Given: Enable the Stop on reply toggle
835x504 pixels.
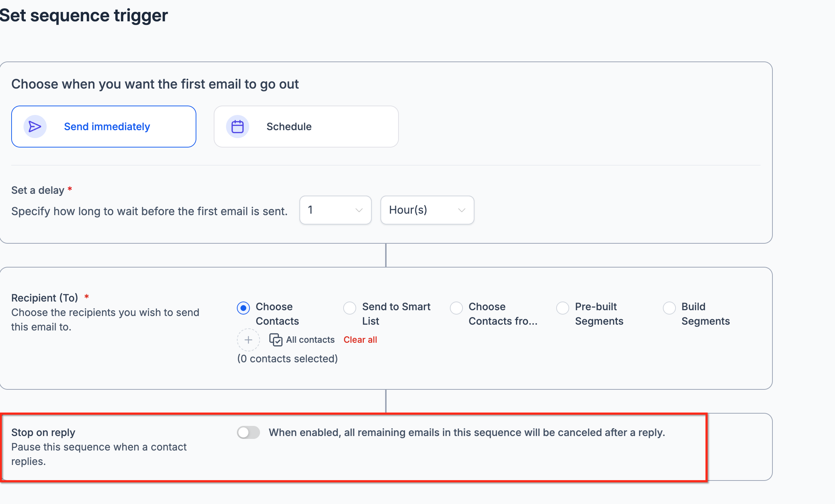Looking at the screenshot, I should point(248,432).
